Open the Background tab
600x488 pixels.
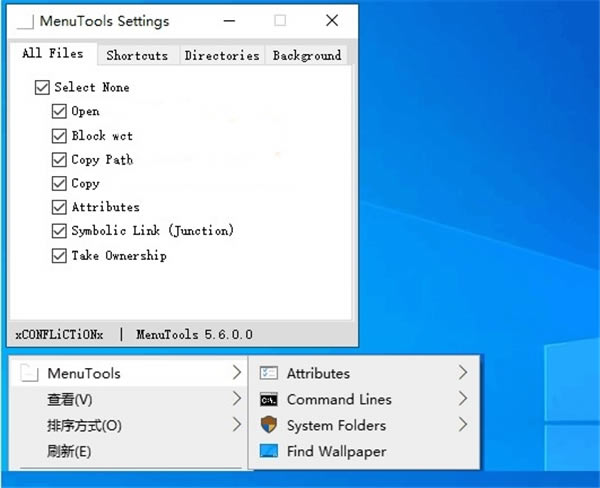tap(307, 55)
